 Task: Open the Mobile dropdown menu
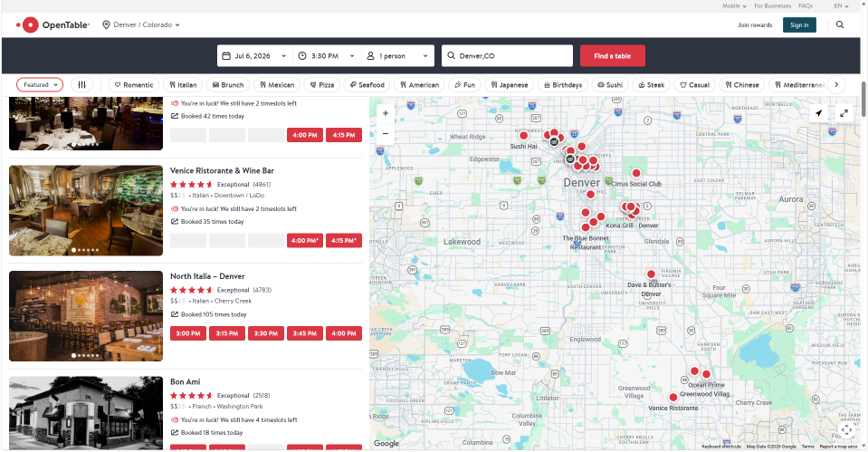[x=734, y=6]
